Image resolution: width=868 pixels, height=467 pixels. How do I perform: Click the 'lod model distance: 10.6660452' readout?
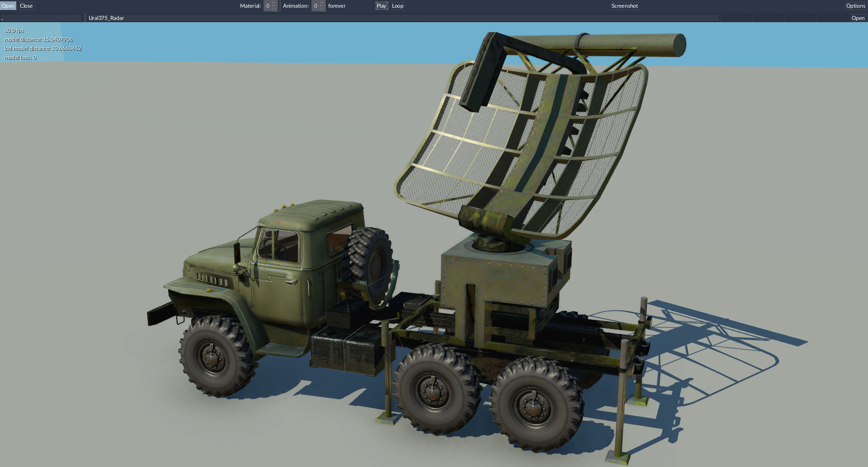pos(43,48)
